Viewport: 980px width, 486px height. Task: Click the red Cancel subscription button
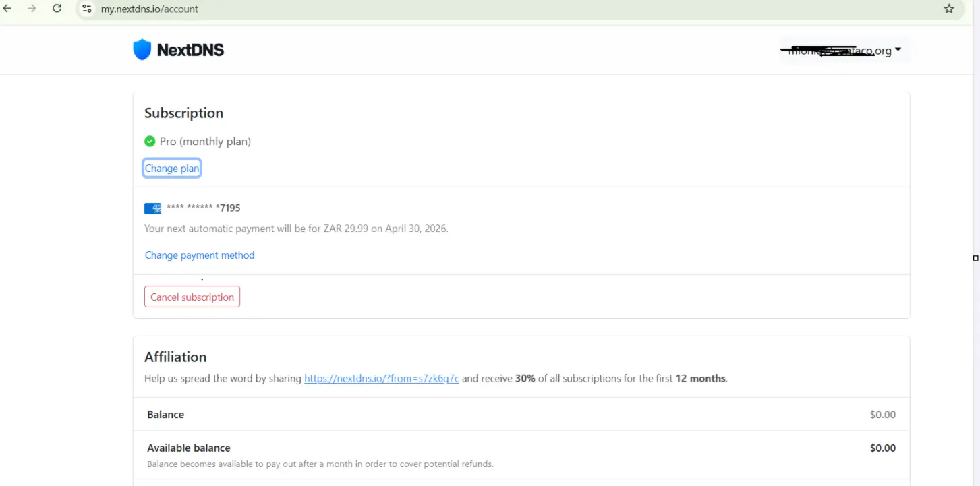(x=192, y=297)
